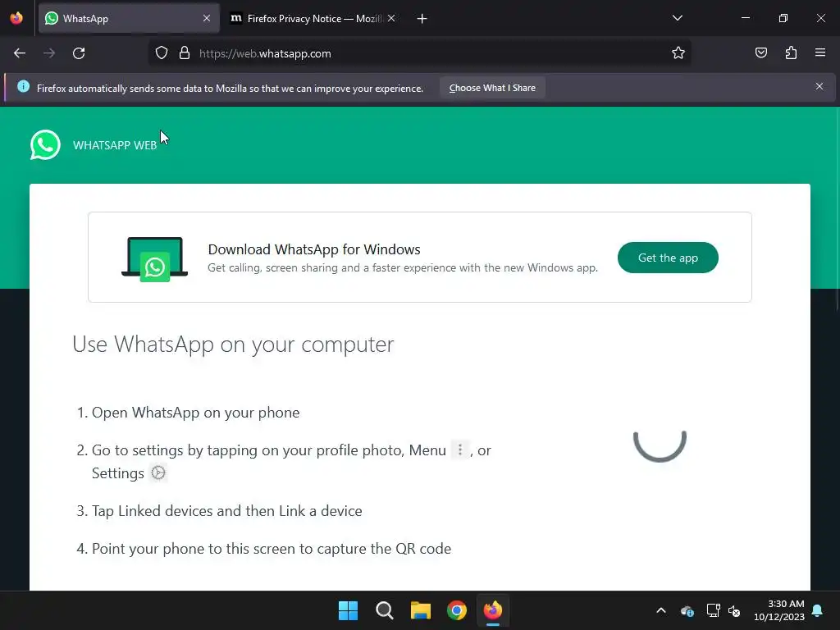This screenshot has width=840, height=630.
Task: Open the list all tabs dropdown
Action: click(x=677, y=18)
